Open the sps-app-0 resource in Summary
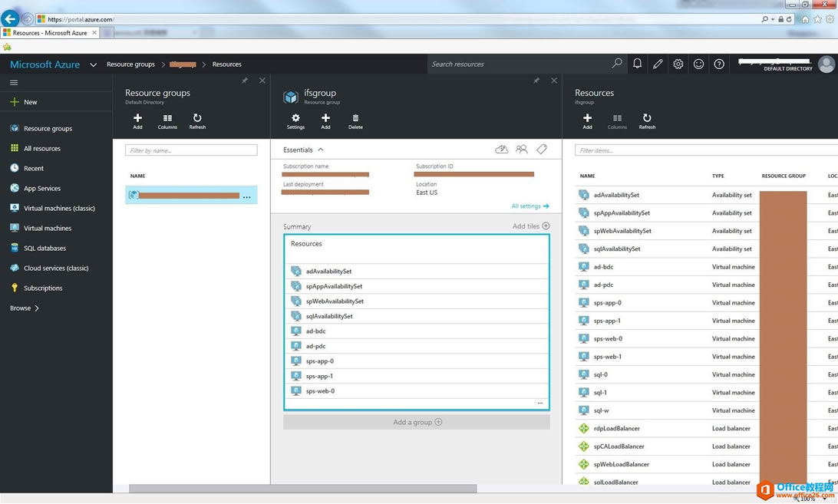 (x=320, y=361)
